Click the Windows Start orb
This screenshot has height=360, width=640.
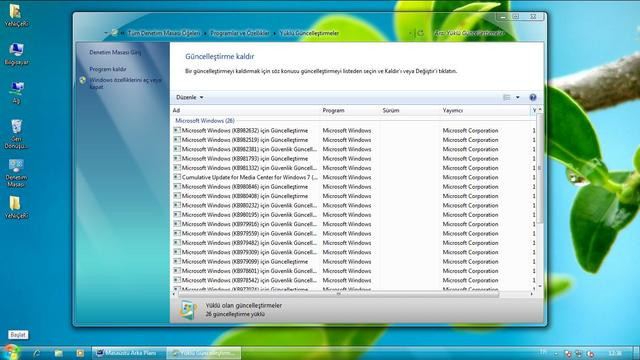[x=10, y=352]
